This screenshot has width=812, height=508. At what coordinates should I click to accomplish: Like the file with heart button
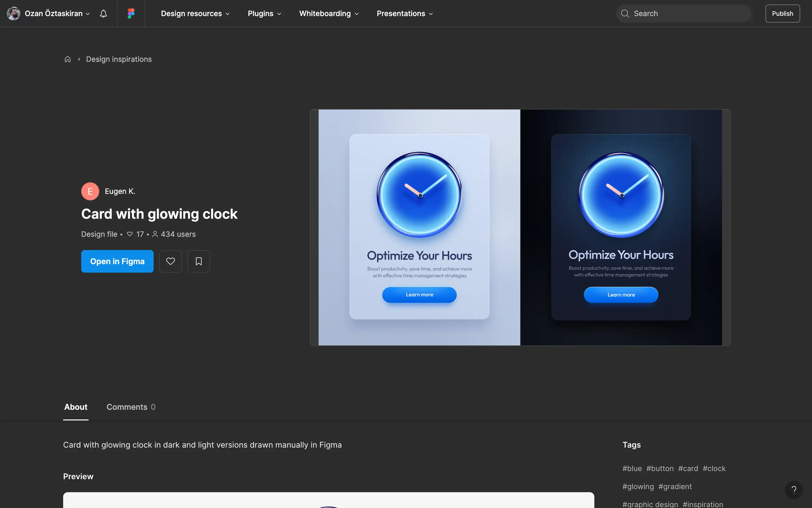pyautogui.click(x=171, y=261)
